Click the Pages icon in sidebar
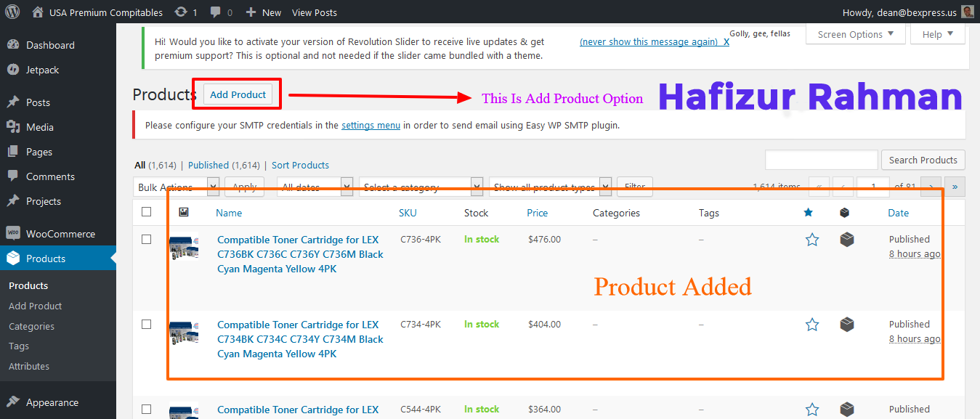980x419 pixels. (x=13, y=152)
